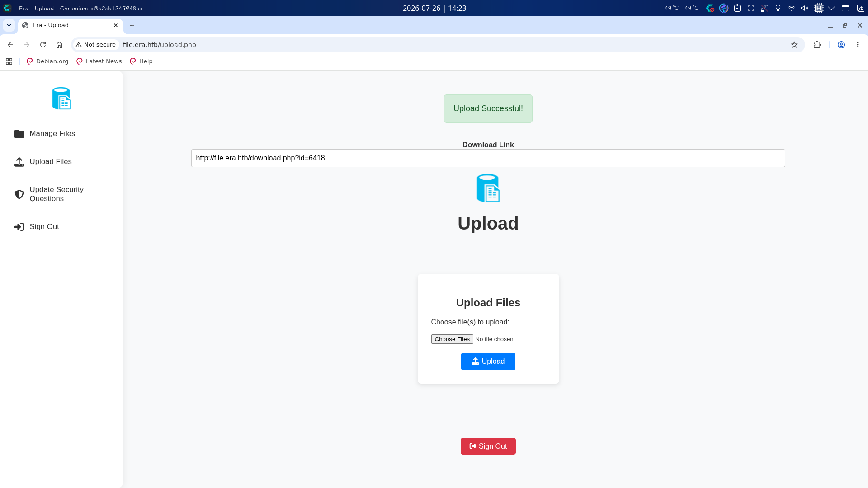This screenshot has height=488, width=868.
Task: Open the Debian.org bookmark
Action: pyautogui.click(x=47, y=61)
